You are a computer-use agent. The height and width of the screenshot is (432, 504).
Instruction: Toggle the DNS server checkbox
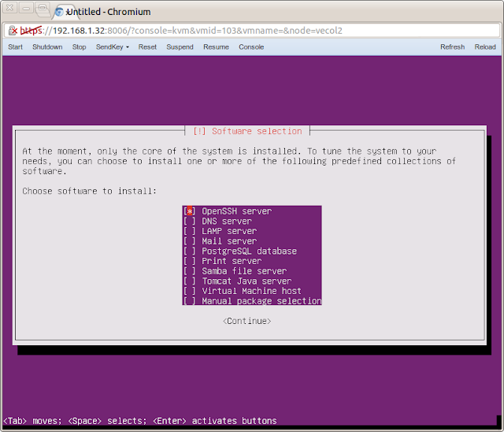click(190, 222)
